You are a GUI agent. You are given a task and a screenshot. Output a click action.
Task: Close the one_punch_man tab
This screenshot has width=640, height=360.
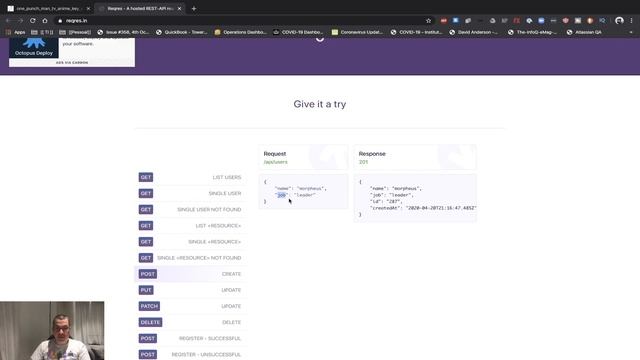tap(88, 8)
